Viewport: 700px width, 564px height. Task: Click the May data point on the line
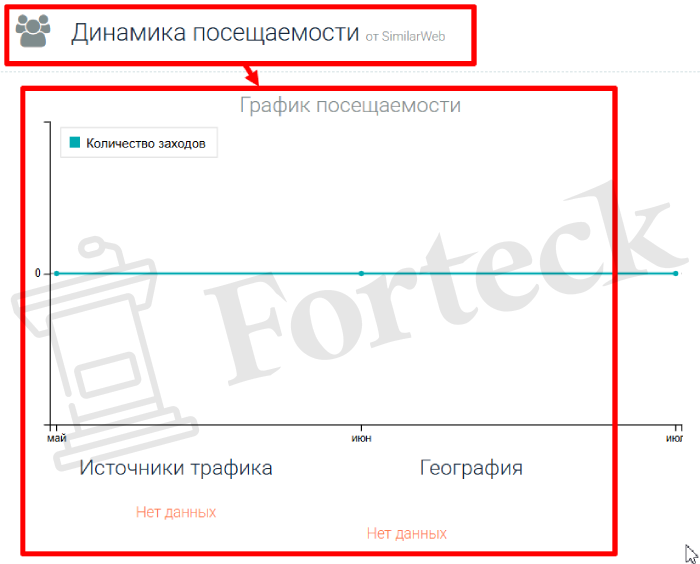coord(57,273)
